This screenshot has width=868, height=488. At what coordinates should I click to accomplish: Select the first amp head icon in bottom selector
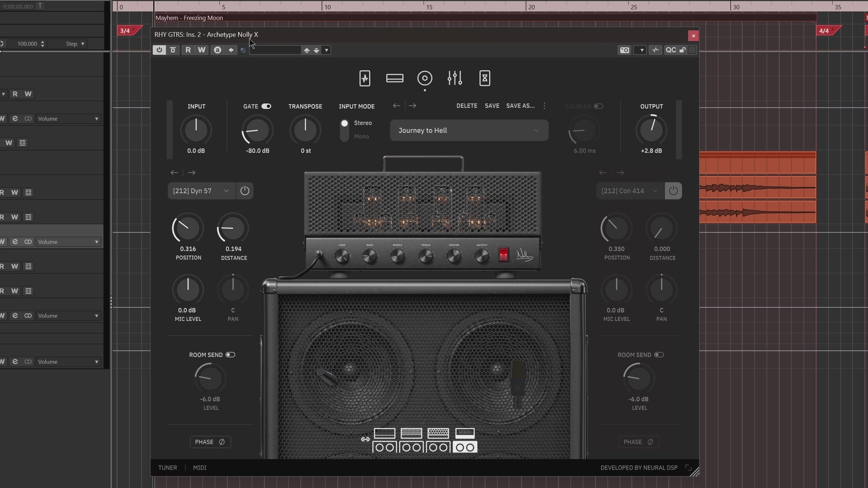[385, 433]
